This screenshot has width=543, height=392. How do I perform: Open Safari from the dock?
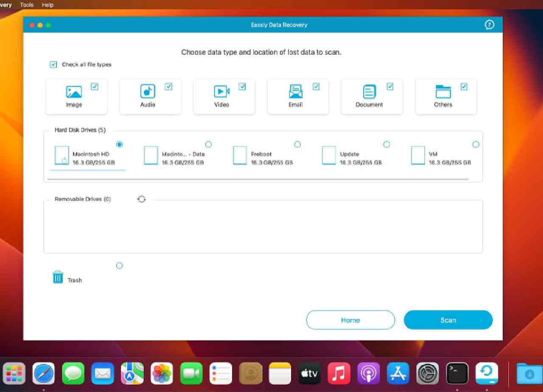click(44, 374)
